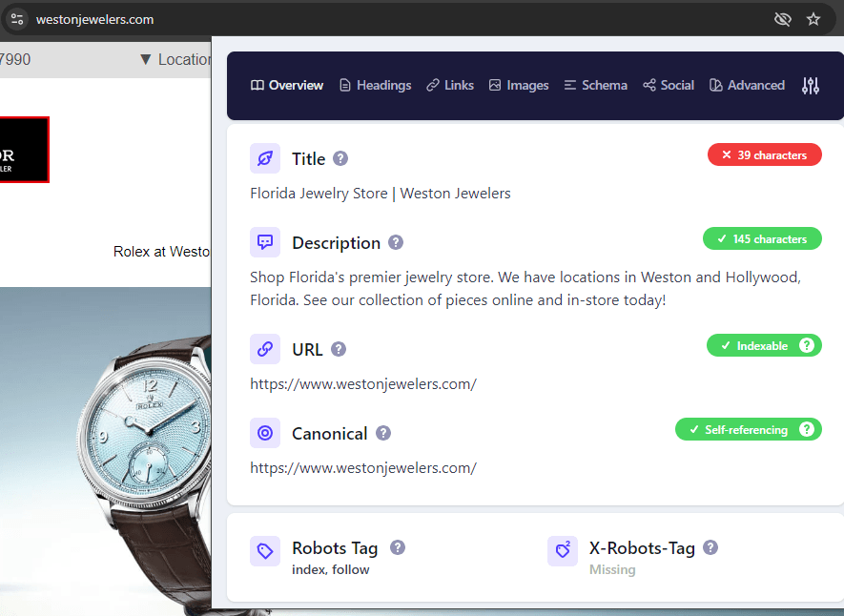Switch to the Headings tab
Image resolution: width=844 pixels, height=616 pixels.
[375, 85]
